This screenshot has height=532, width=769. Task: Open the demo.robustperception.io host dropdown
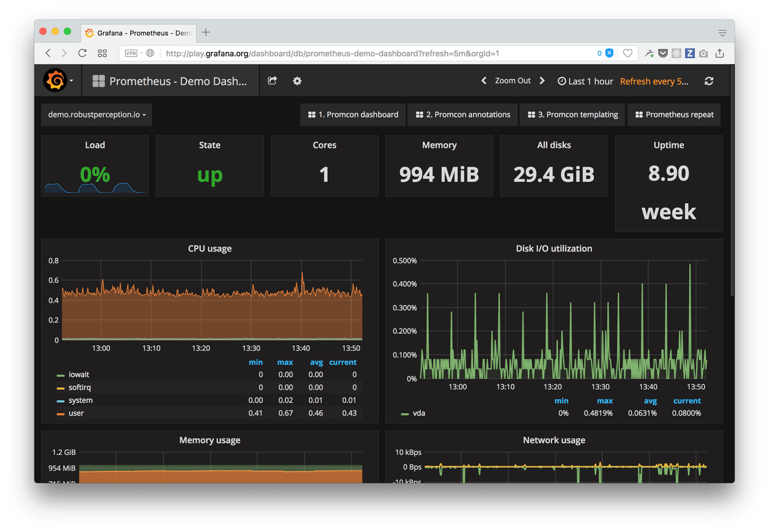(x=96, y=114)
